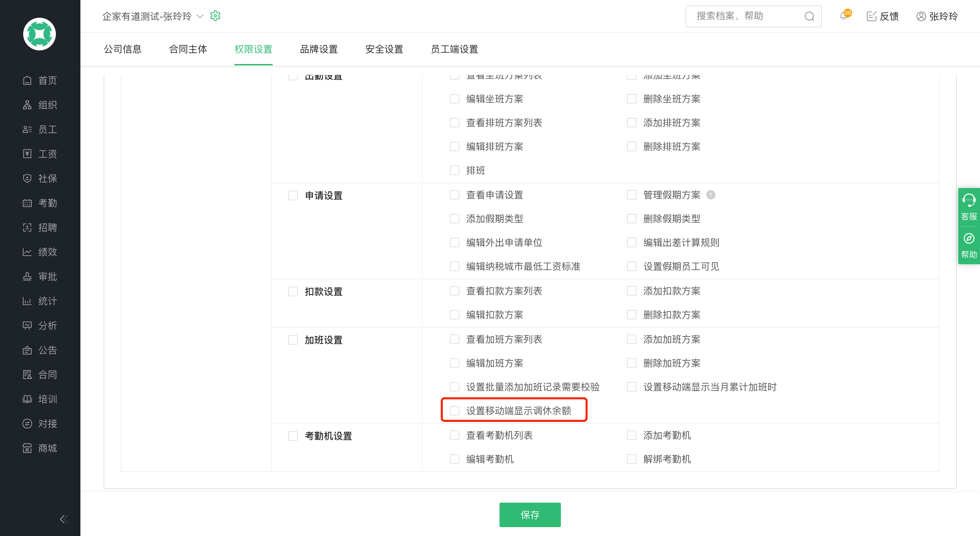Open the 考勤 attendance sidebar icon

(x=27, y=203)
